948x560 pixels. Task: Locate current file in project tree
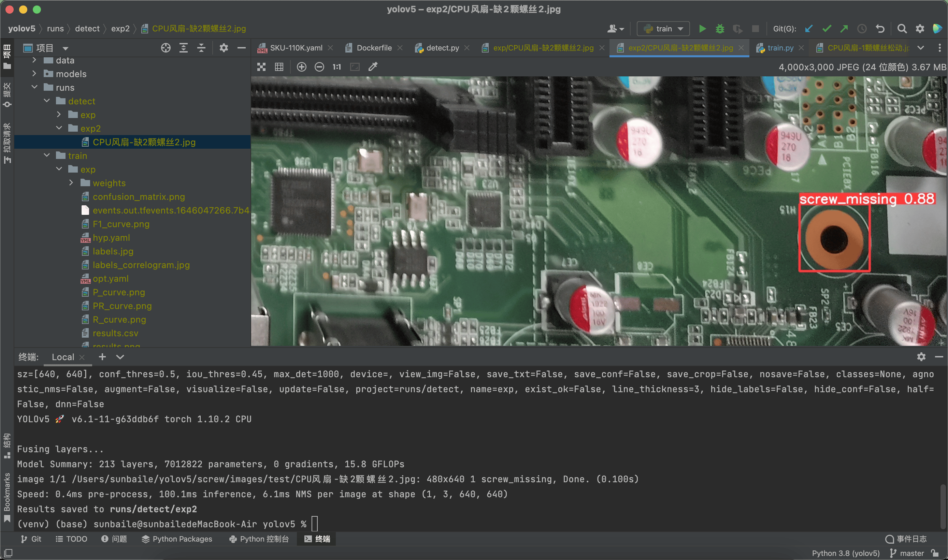tap(166, 48)
